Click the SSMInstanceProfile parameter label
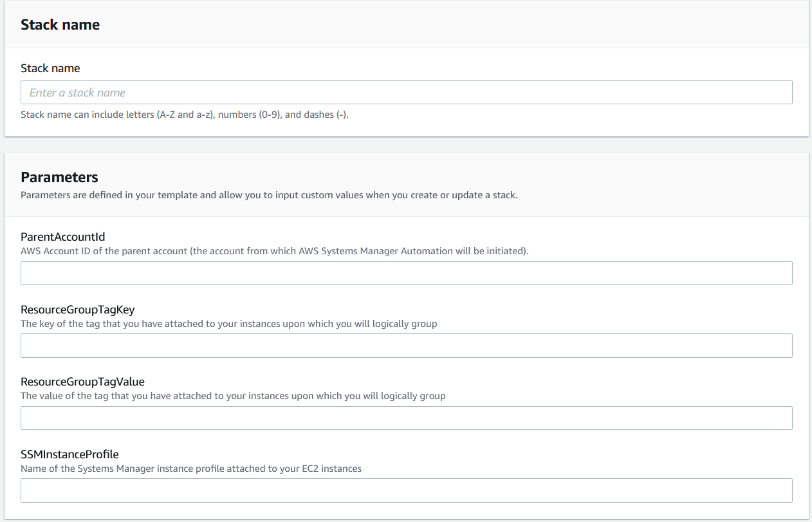 (70, 454)
